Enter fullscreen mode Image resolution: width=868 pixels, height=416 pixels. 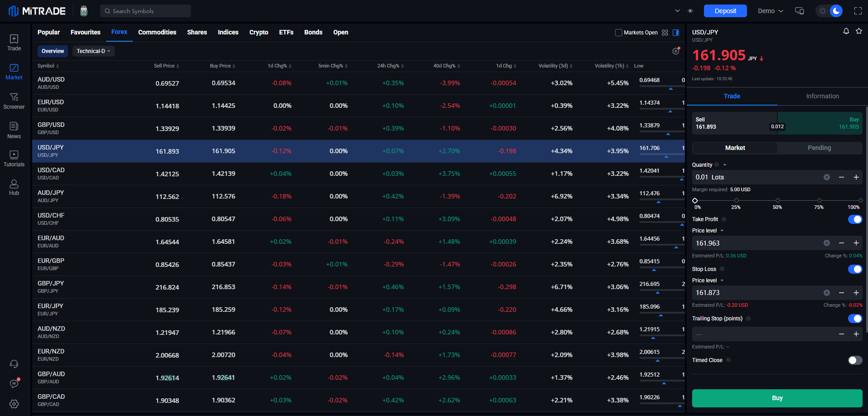[858, 11]
